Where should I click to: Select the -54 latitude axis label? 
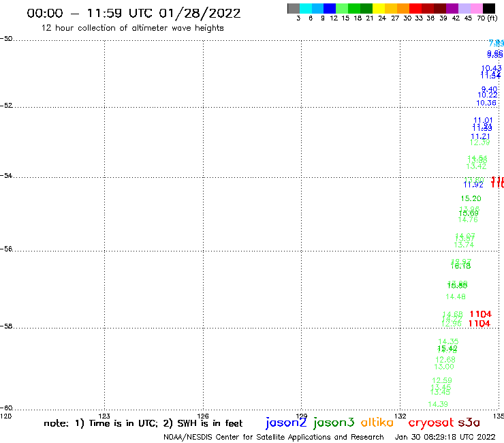point(6,175)
